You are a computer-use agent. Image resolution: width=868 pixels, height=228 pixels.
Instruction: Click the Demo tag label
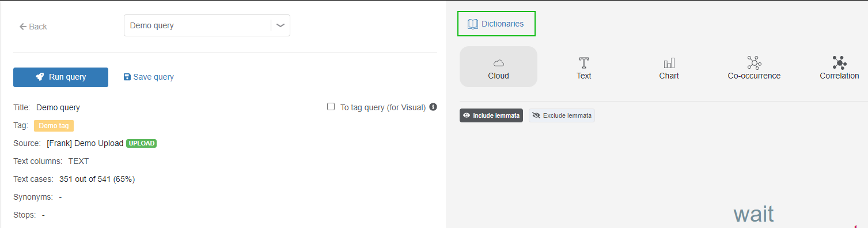point(54,125)
